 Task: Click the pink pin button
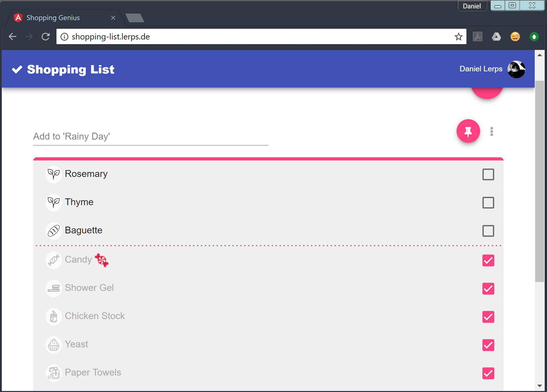coord(468,131)
